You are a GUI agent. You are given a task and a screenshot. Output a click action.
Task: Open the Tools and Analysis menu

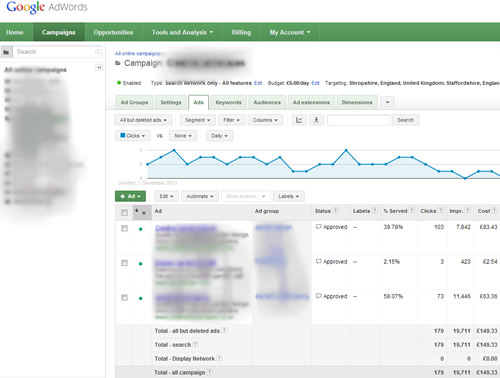pyautogui.click(x=182, y=32)
